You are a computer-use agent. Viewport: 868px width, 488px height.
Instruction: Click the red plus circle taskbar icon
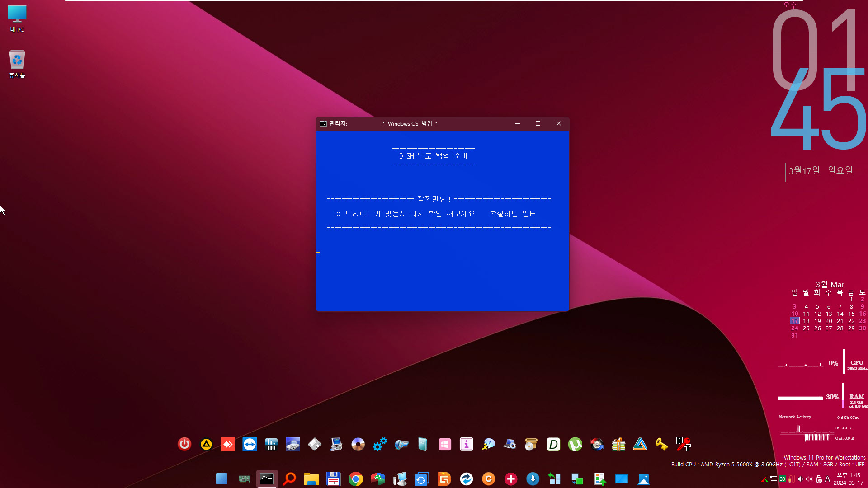[511, 479]
